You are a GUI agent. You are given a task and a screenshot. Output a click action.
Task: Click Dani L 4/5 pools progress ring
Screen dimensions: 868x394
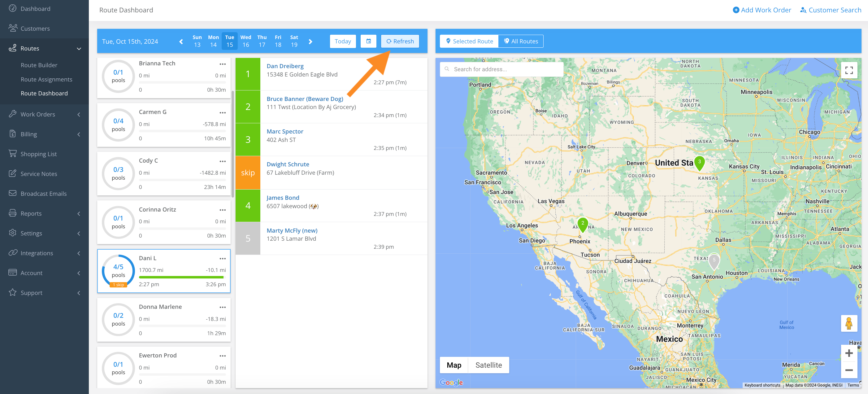[118, 271]
